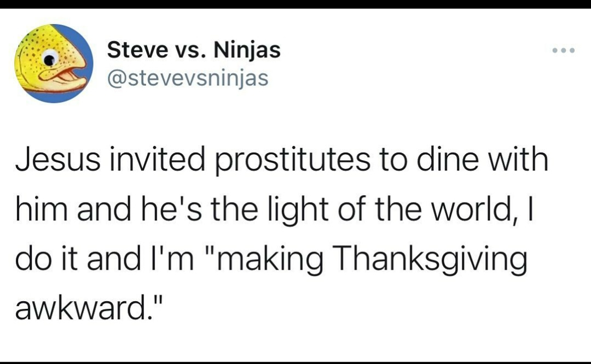591x364 pixels.
Task: Open the Steve vs. Ninjas profile name
Action: 194,50
